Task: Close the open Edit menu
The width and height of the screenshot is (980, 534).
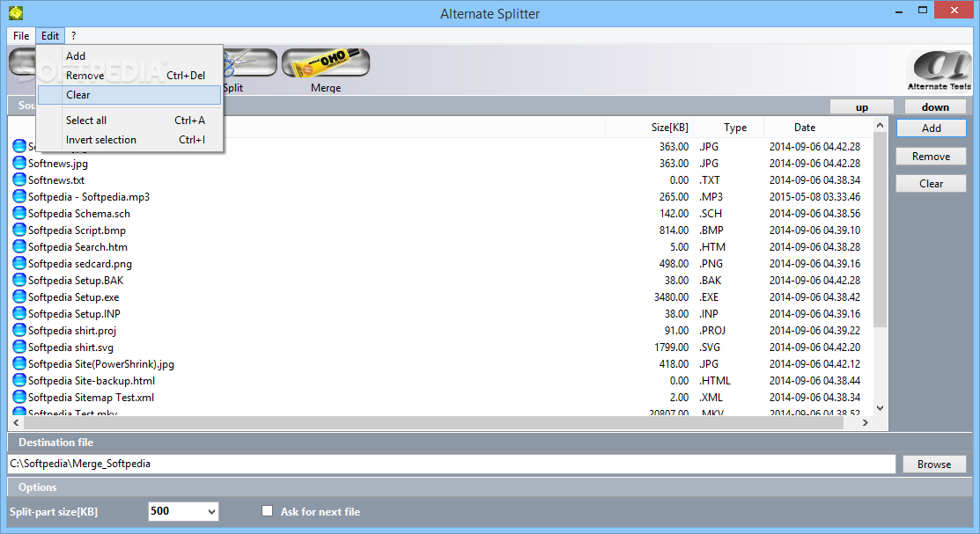Action: point(50,35)
